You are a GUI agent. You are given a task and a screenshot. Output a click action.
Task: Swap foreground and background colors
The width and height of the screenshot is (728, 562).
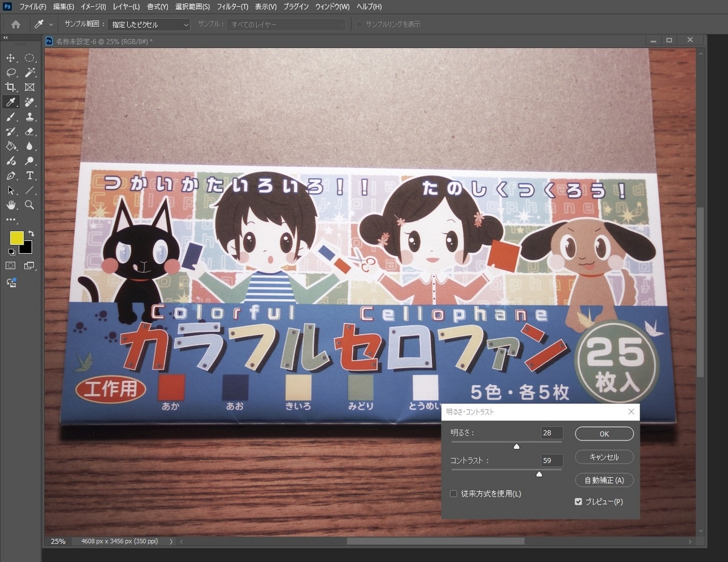[30, 234]
